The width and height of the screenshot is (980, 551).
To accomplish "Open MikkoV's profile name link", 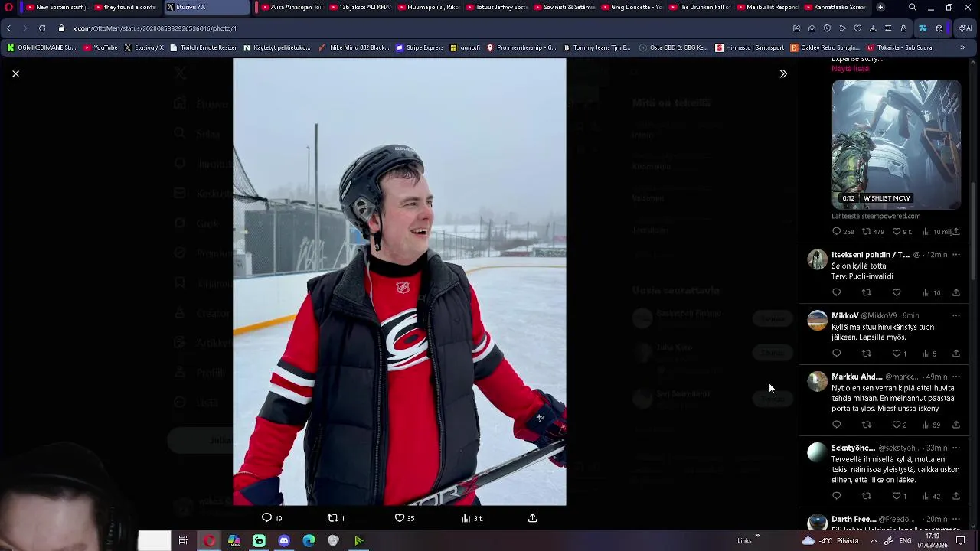I will [844, 315].
